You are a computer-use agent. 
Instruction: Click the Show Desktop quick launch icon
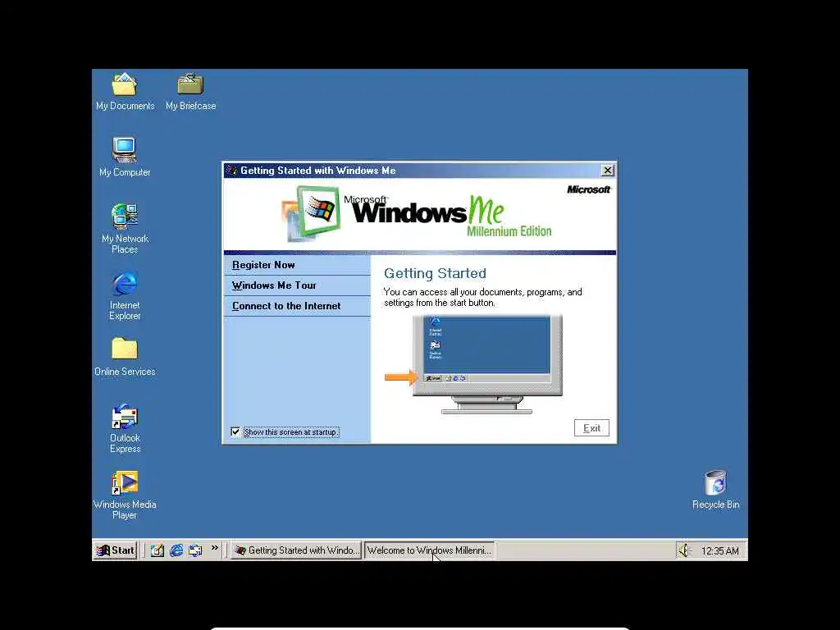click(157, 550)
